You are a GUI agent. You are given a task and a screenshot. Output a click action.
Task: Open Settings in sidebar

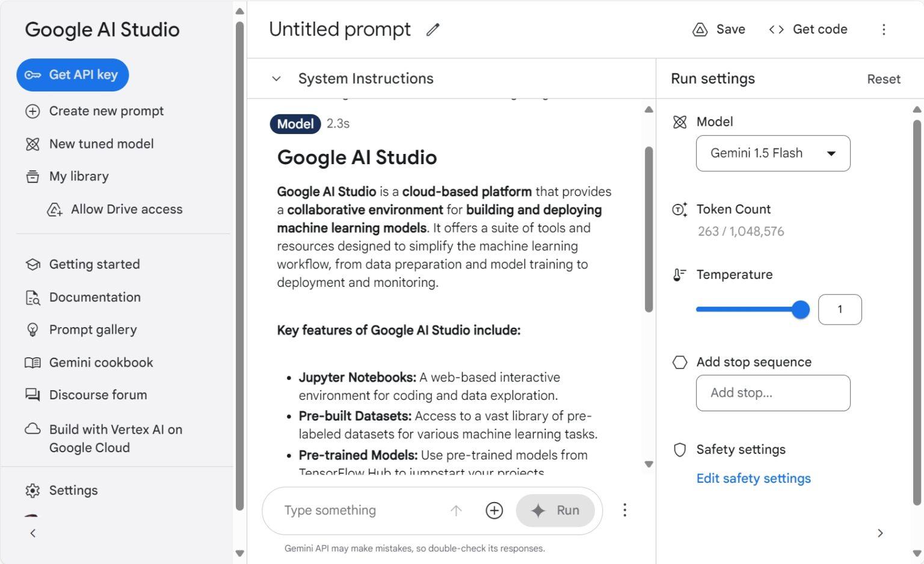pos(73,491)
